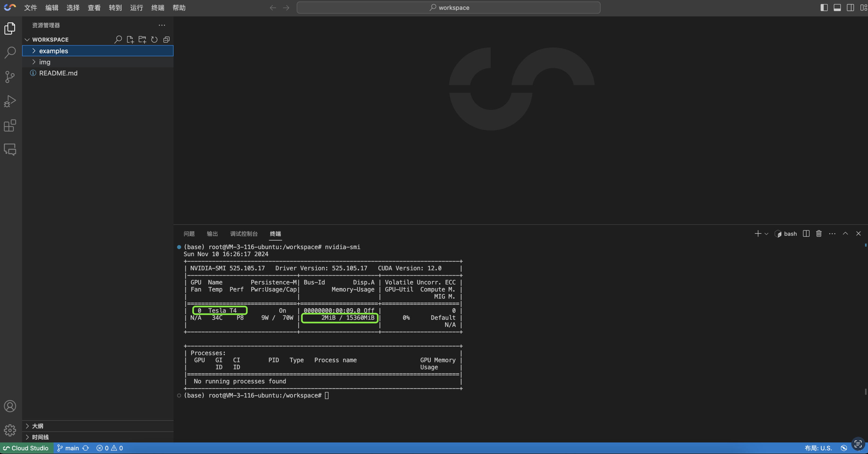Expand the img folder
Viewport: 868px width, 454px height.
click(x=98, y=62)
